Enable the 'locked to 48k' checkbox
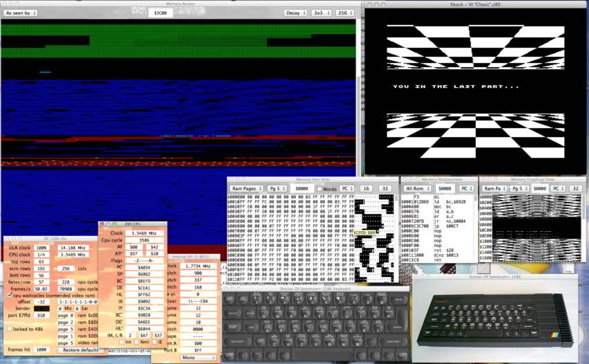Viewport: 589px width, 364px height. [10, 329]
